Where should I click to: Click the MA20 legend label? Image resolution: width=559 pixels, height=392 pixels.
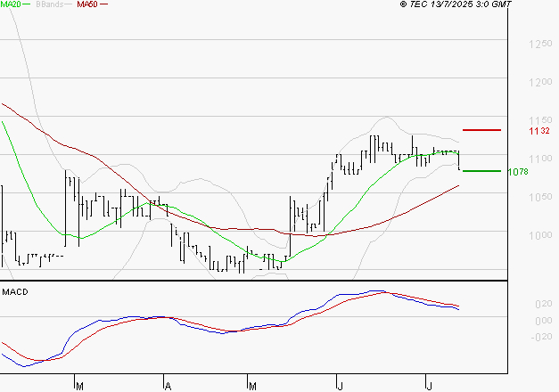(x=11, y=5)
